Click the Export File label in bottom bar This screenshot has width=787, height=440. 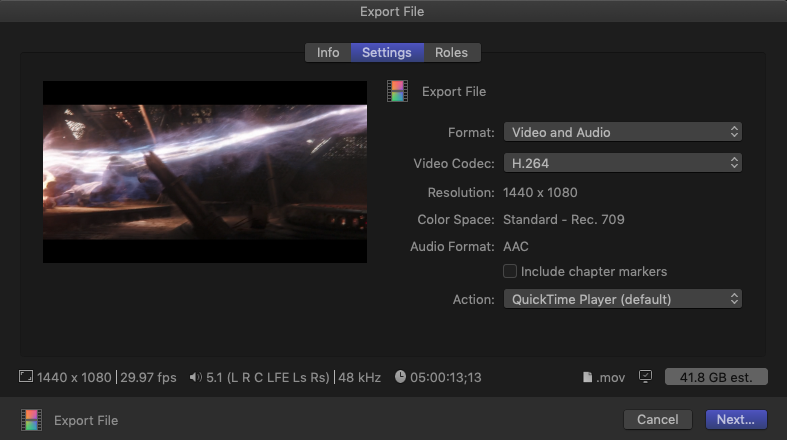coord(86,420)
